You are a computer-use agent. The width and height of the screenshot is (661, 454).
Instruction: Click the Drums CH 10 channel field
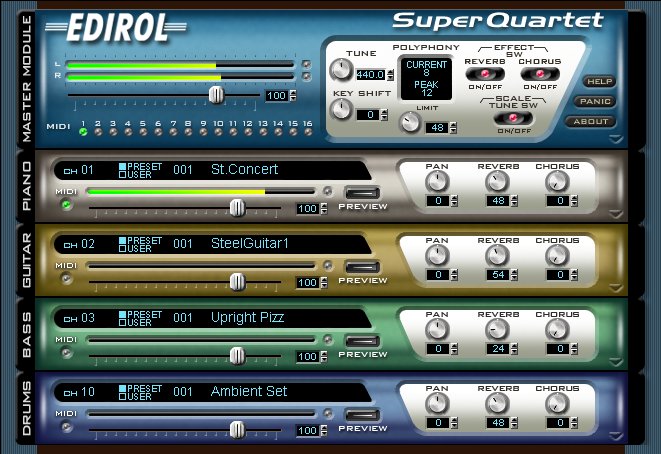[x=78, y=392]
